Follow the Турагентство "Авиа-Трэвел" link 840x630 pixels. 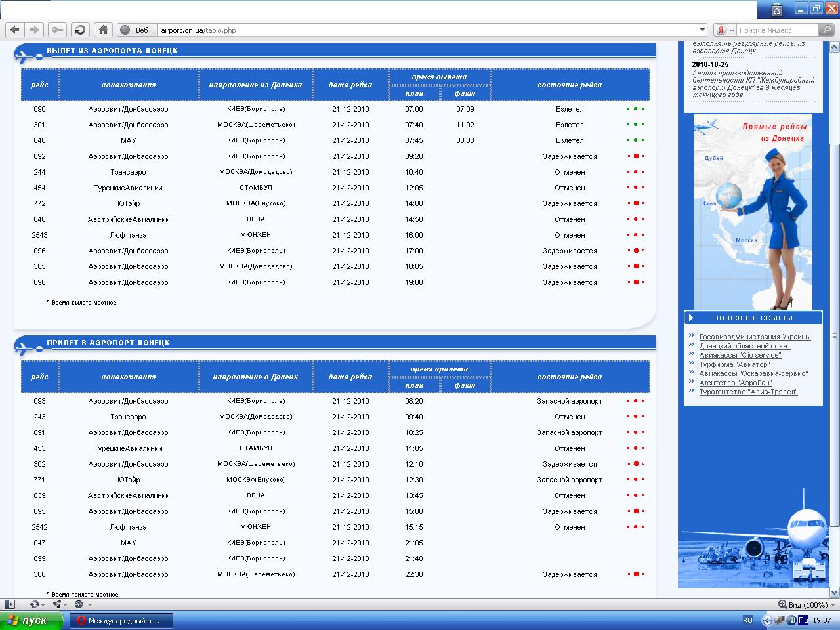(x=748, y=392)
